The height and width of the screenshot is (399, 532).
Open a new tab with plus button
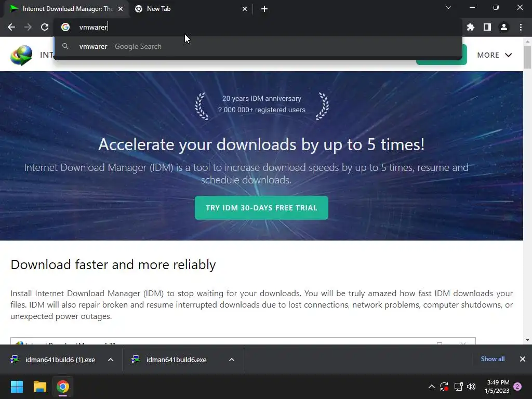click(264, 9)
